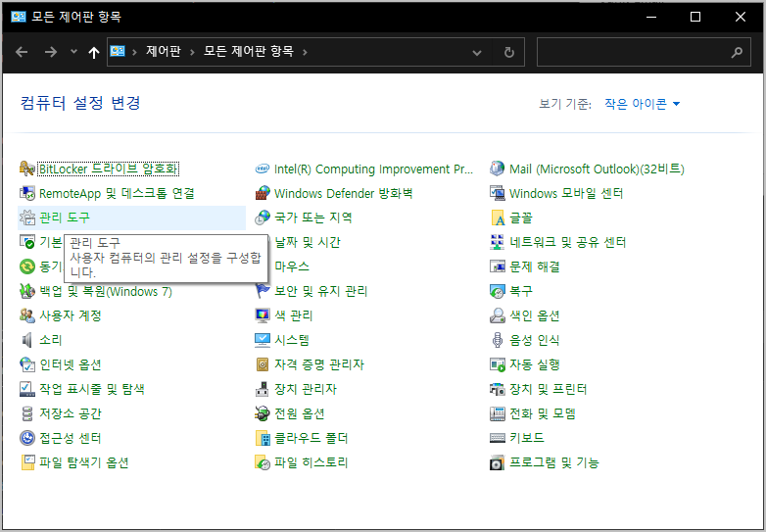Click the 클라우드 폴더 icon
Viewport: 766px width, 532px height.
263,438
